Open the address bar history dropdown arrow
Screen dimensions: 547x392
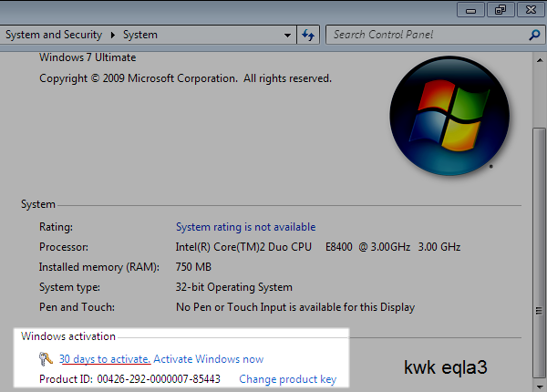[287, 36]
